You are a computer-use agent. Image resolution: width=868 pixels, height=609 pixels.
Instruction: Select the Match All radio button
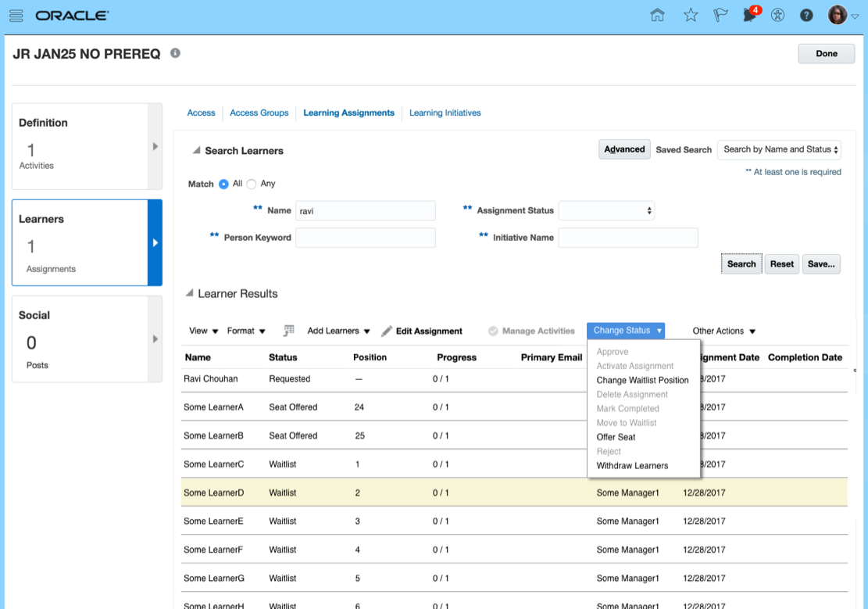tap(224, 184)
